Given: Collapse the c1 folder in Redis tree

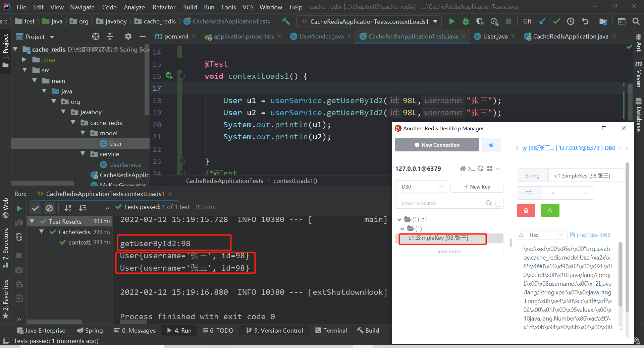Looking at the screenshot, I should click(x=399, y=219).
